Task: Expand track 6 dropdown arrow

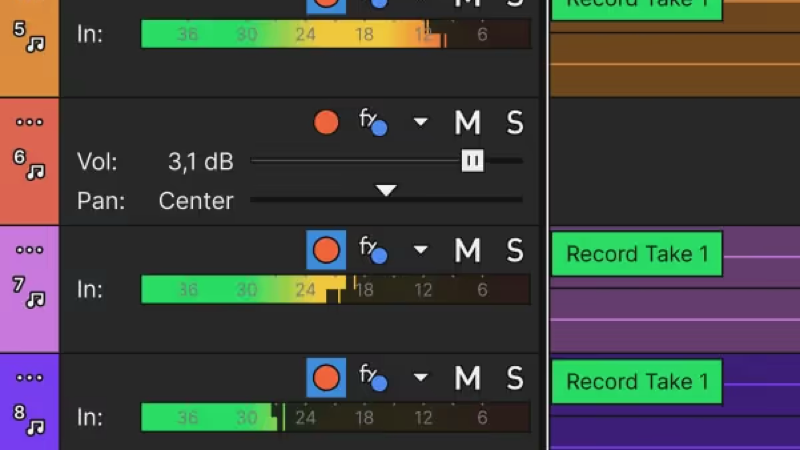Action: click(420, 122)
